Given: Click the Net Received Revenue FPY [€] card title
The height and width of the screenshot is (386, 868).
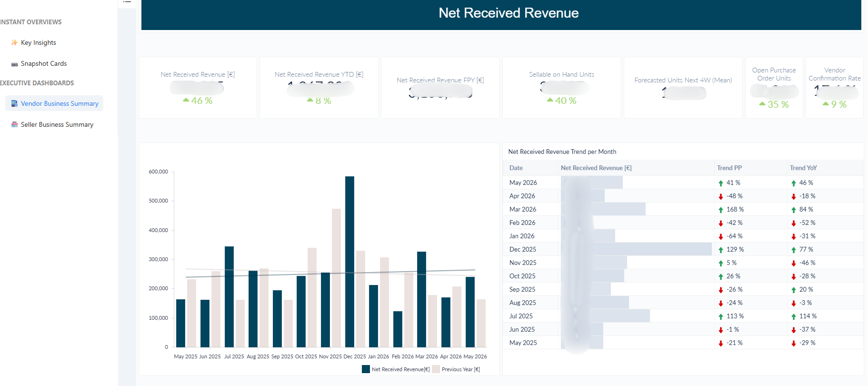Looking at the screenshot, I should tap(440, 80).
